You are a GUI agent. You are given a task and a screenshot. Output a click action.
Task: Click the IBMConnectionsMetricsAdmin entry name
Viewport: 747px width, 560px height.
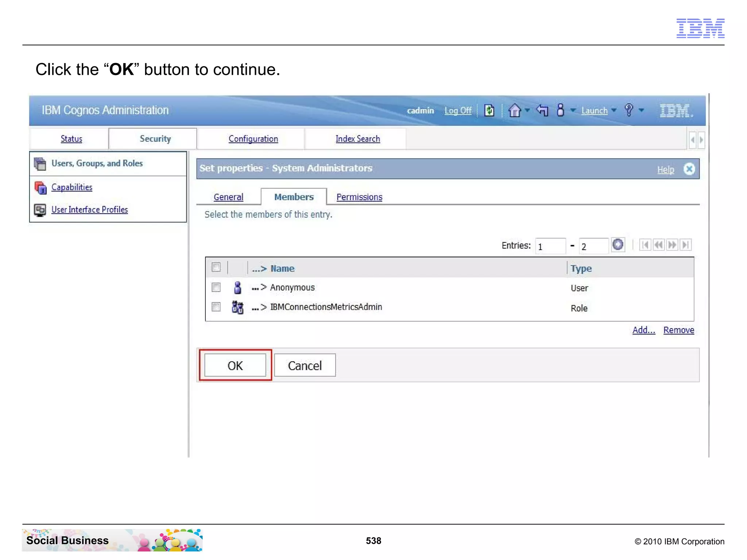326,307
